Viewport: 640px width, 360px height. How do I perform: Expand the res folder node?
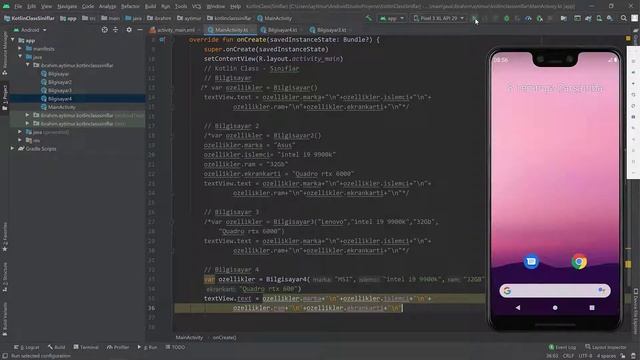(20, 140)
